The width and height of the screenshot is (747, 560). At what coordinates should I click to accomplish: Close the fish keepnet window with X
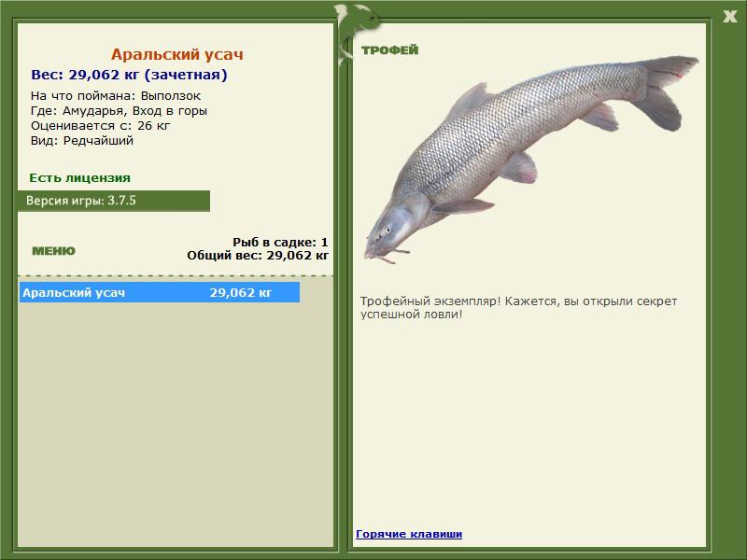pyautogui.click(x=729, y=17)
